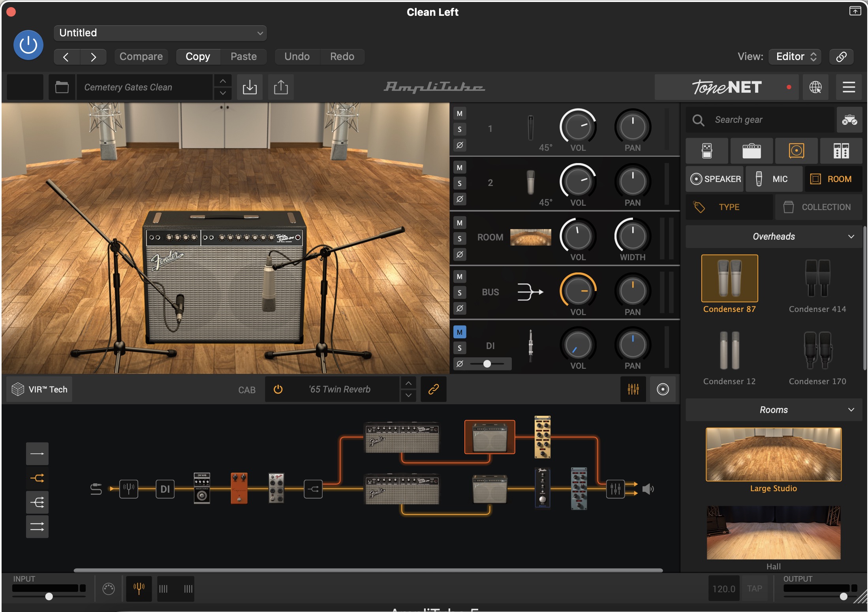The image size is (868, 612).
Task: Step to next Cemetery Gates preset down arrow
Action: [x=223, y=93]
